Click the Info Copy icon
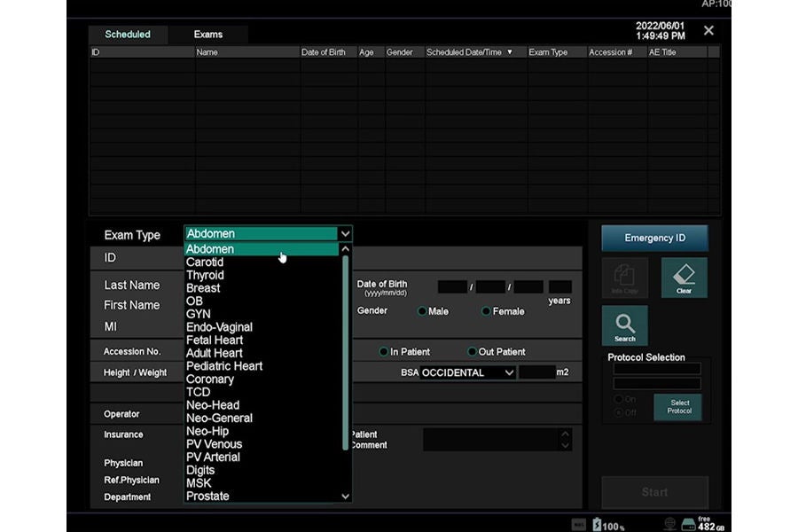Viewport: 798px width, 532px height. pyautogui.click(x=625, y=278)
